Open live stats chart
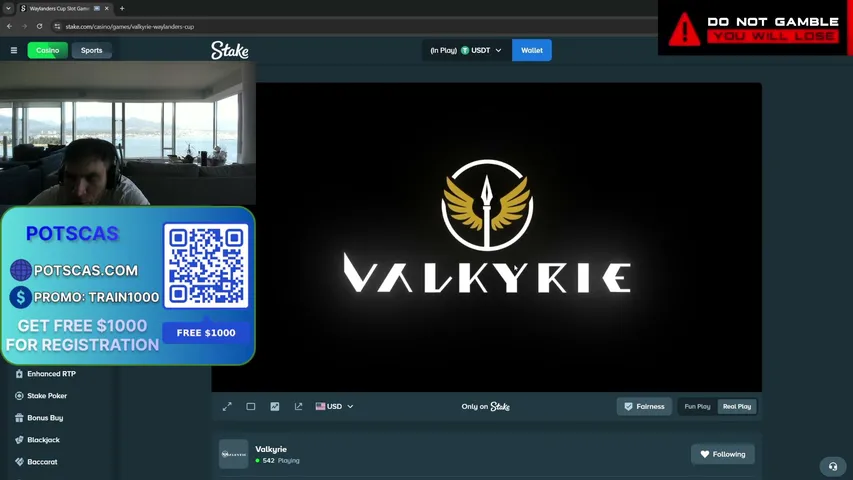Screen dimensions: 853x480 (x=275, y=407)
